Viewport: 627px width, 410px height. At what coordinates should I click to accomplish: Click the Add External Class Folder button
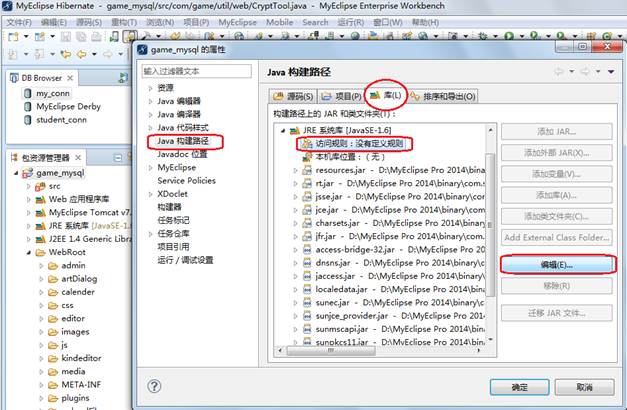(x=557, y=238)
